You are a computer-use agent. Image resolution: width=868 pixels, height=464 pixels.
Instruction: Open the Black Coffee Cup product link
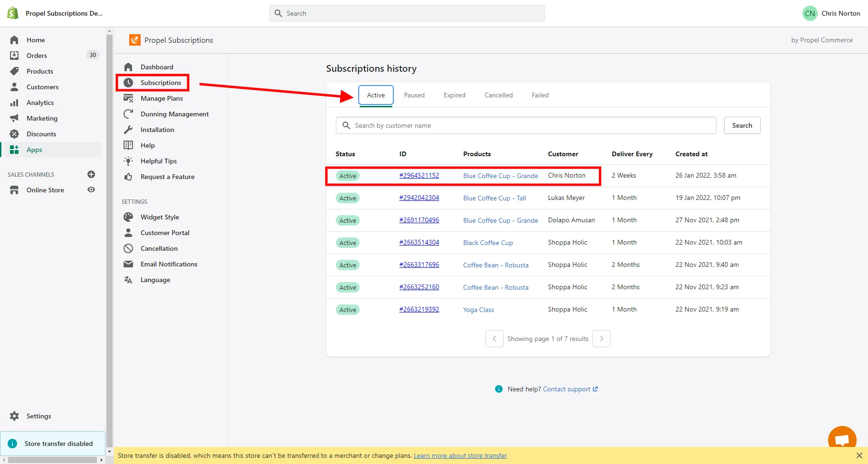click(488, 243)
